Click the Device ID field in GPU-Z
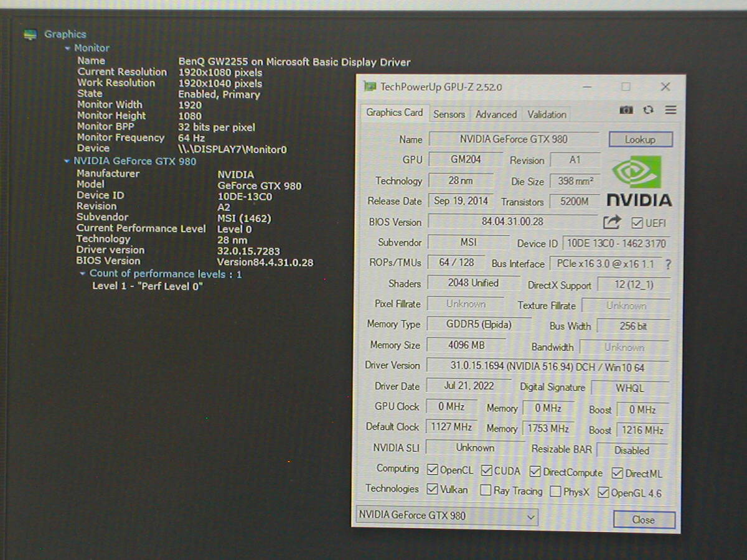This screenshot has width=747, height=560. 616,243
